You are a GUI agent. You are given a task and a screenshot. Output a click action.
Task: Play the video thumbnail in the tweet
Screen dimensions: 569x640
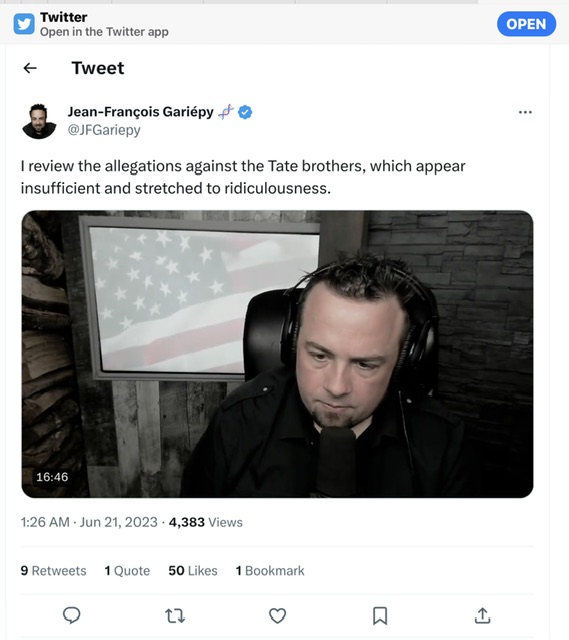[x=277, y=354]
